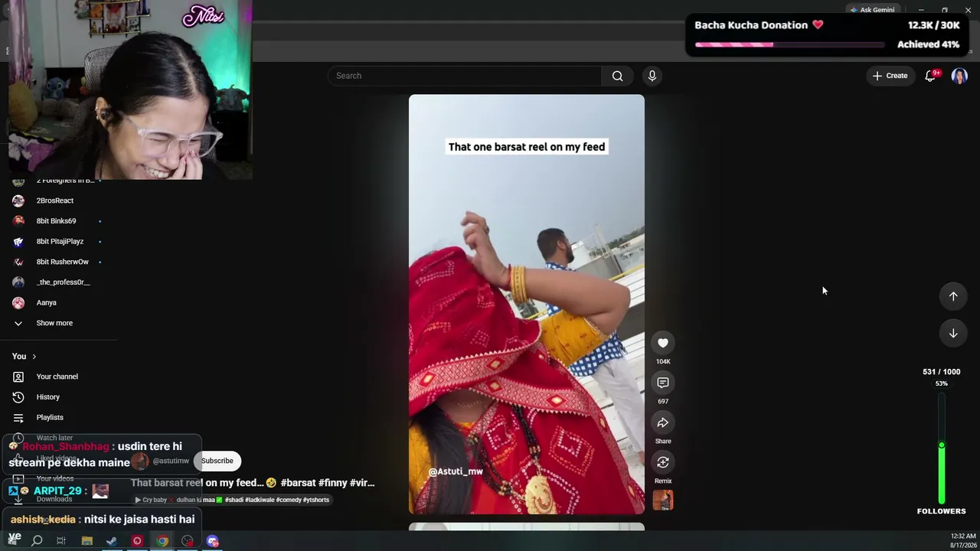Open the comments on the Short
The height and width of the screenshot is (551, 980).
(663, 383)
